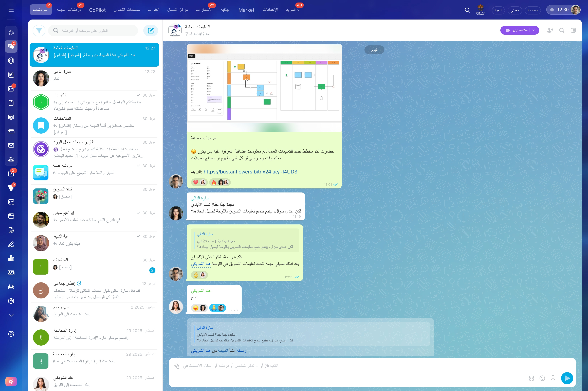588x391 pixels.
Task: Open the BPMN diagram image preview
Action: (264, 88)
